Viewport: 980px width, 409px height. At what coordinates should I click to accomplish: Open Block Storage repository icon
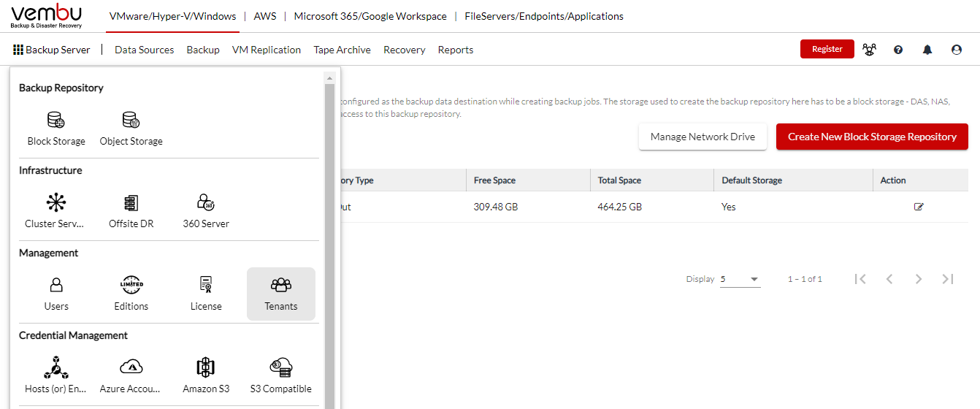pyautogui.click(x=56, y=120)
